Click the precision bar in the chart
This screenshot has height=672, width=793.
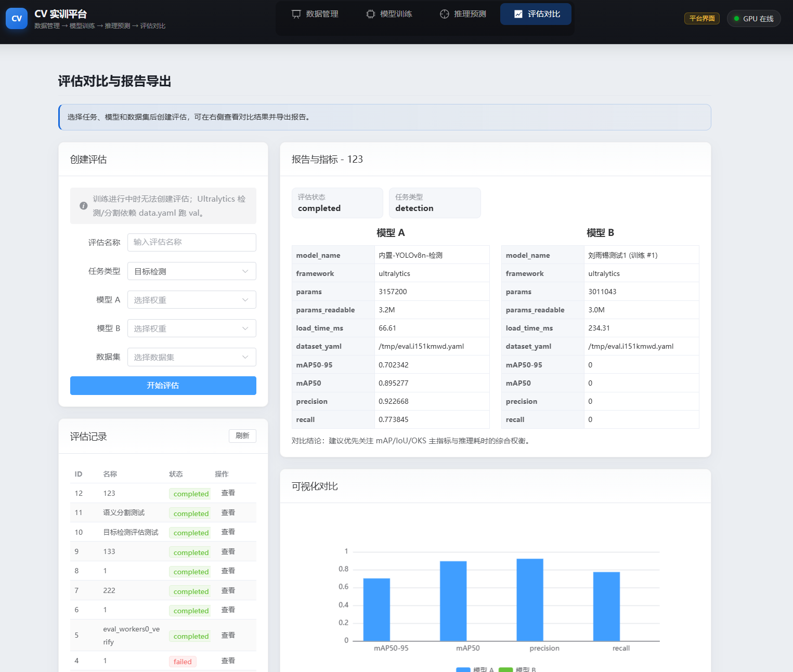[529, 599]
